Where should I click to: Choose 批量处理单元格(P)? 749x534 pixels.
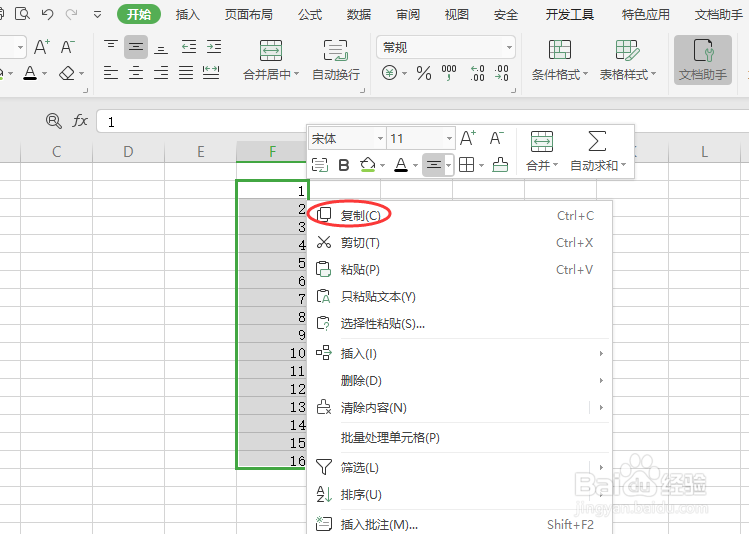pos(460,438)
